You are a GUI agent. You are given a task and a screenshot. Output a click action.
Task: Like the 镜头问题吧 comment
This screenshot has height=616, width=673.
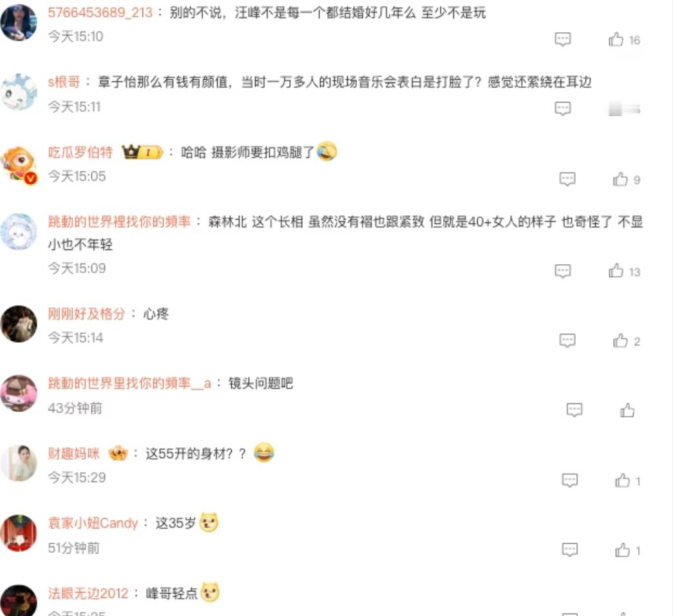tap(627, 410)
